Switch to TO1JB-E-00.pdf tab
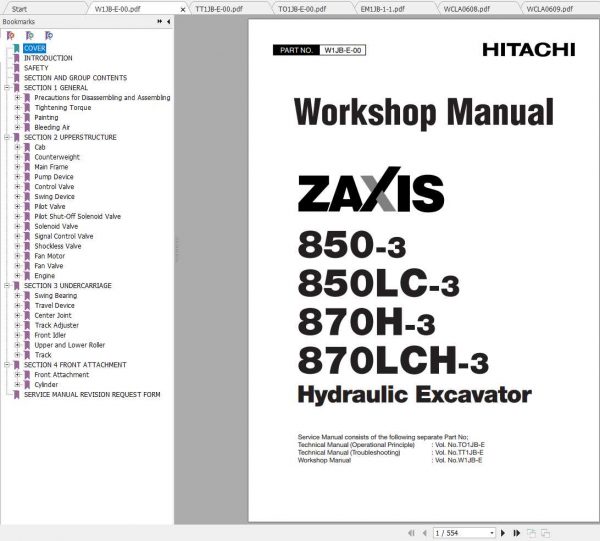The height and width of the screenshot is (541, 600). (x=302, y=9)
